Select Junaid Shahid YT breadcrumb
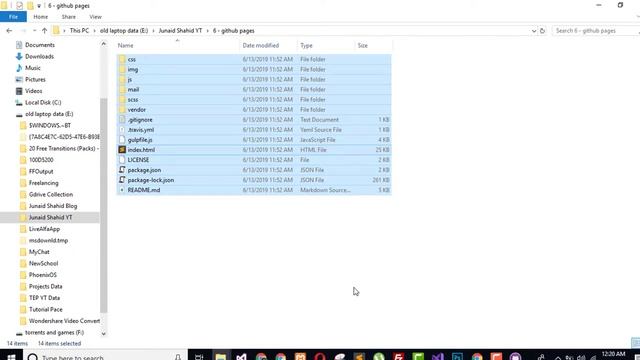The image size is (640, 360). point(180,31)
